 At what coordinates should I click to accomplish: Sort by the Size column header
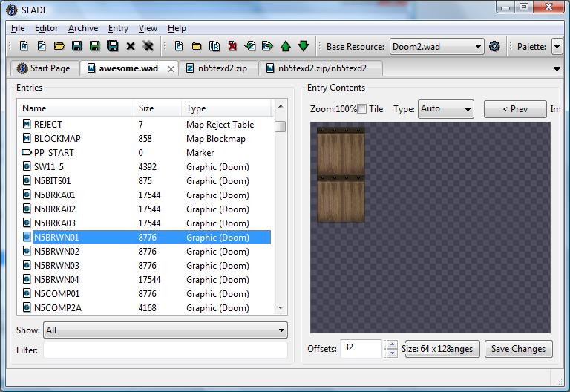(157, 108)
